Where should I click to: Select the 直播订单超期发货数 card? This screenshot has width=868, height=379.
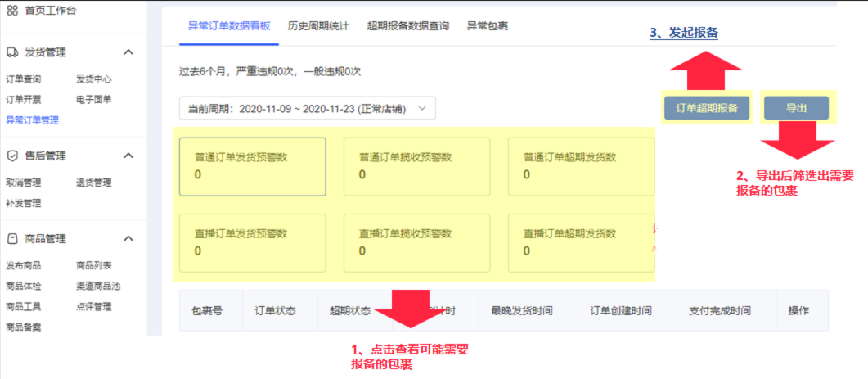tap(581, 242)
